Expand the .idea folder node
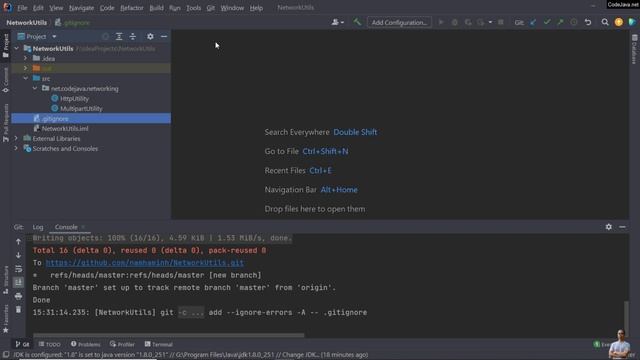The image size is (640, 360). (26, 58)
